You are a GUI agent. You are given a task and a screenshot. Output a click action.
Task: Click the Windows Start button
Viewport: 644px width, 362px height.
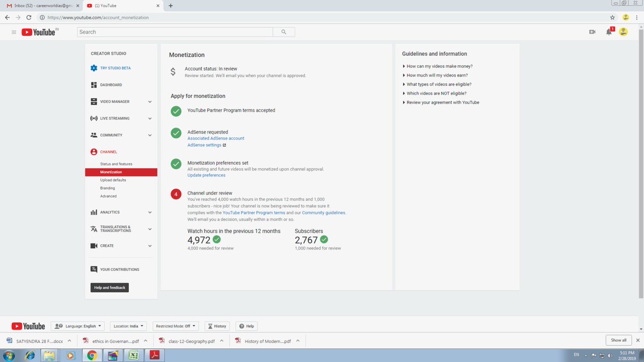[x=9, y=355]
